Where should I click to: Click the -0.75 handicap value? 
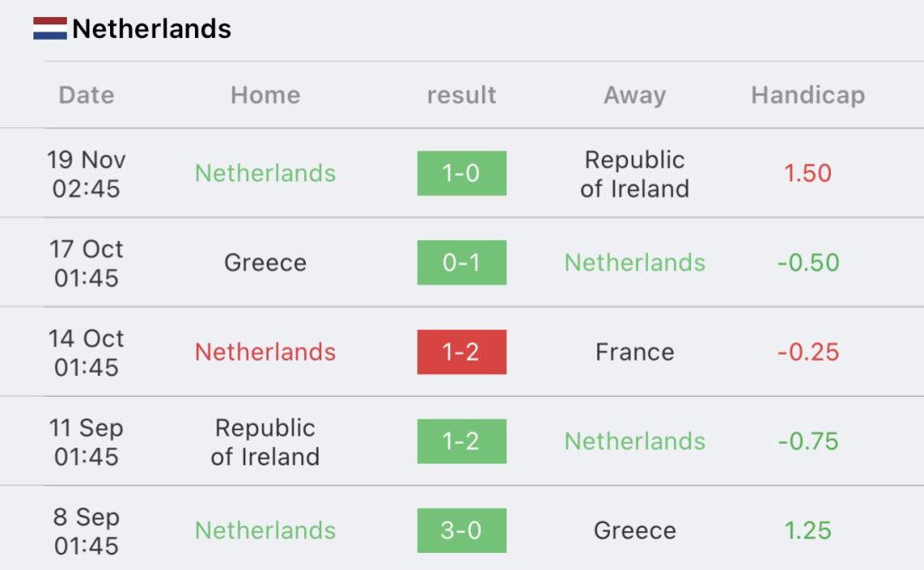point(808,441)
